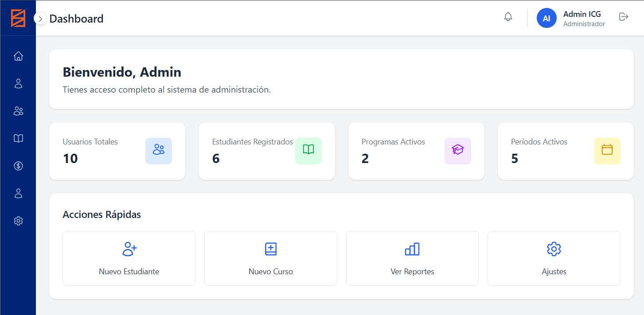This screenshot has width=644, height=315.
Task: Open the Home dashboard from the sidebar
Action: [x=18, y=56]
